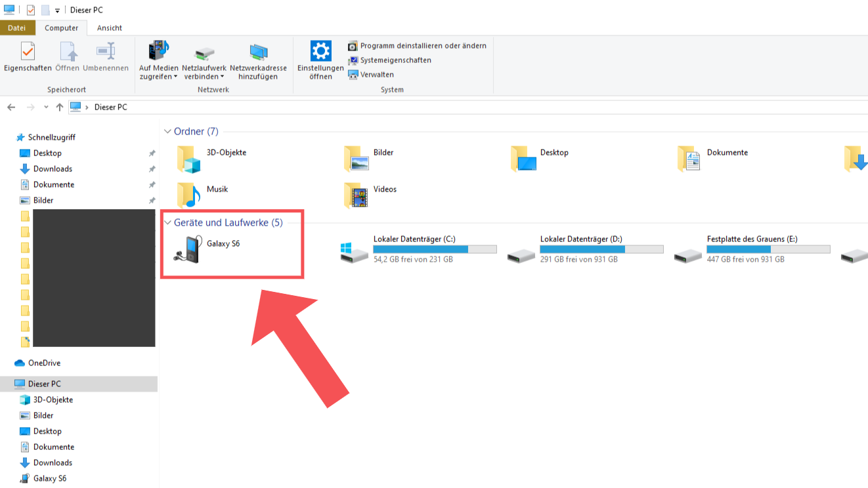This screenshot has width=868, height=488.
Task: Open pinned Desktop under Schnellzugriff
Action: [x=47, y=153]
